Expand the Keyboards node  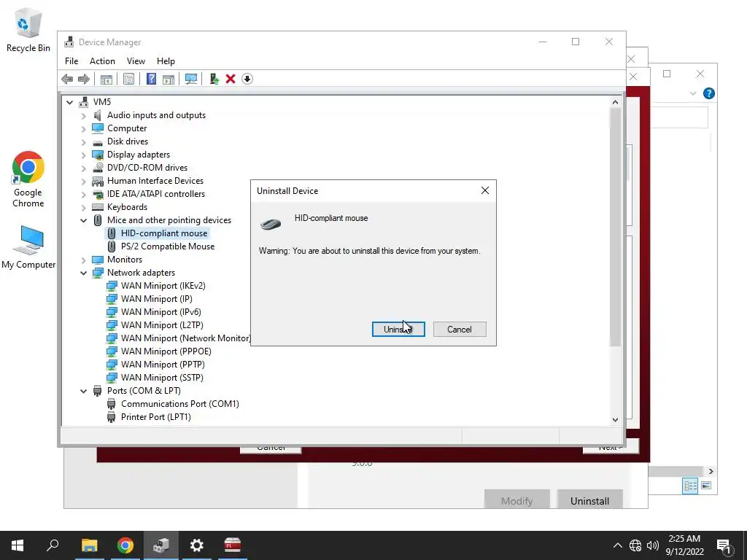(x=83, y=207)
